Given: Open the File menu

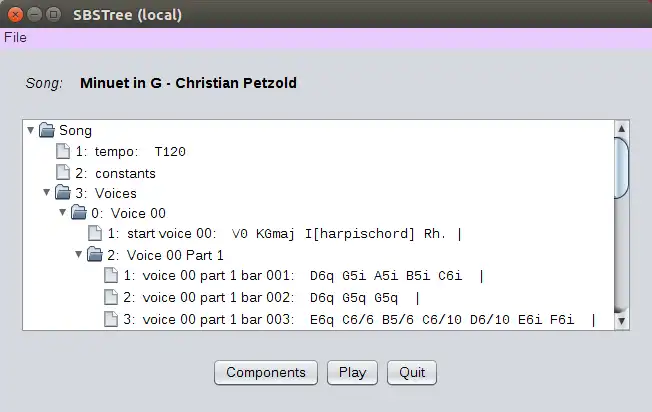Looking at the screenshot, I should pos(15,38).
